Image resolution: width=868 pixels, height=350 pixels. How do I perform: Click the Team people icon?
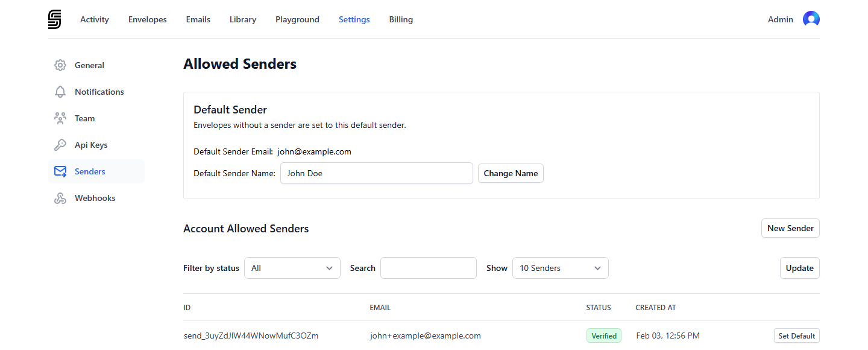point(60,118)
